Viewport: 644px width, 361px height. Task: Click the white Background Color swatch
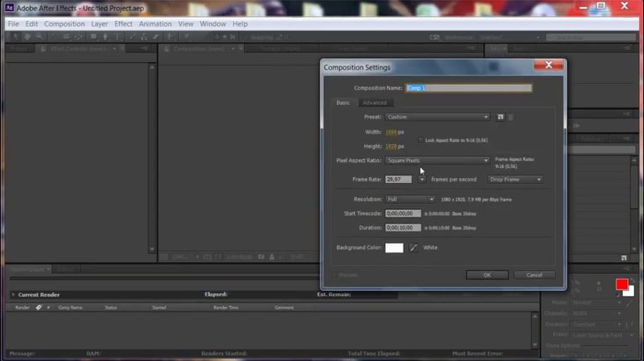(x=394, y=248)
